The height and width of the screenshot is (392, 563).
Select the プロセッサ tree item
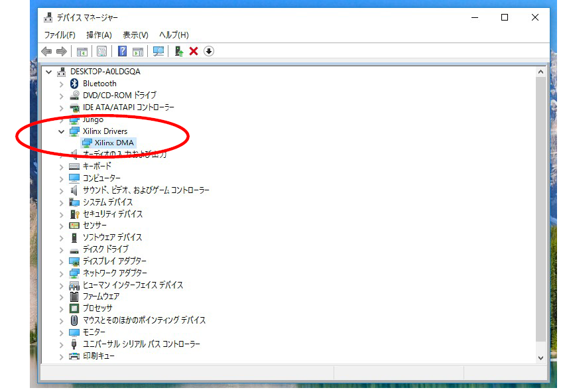[x=97, y=308]
